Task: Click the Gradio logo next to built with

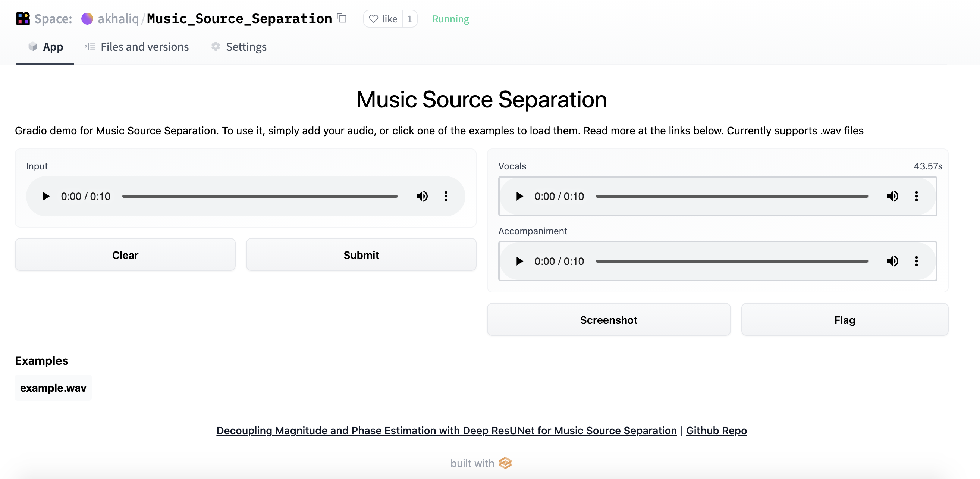Action: [x=506, y=463]
